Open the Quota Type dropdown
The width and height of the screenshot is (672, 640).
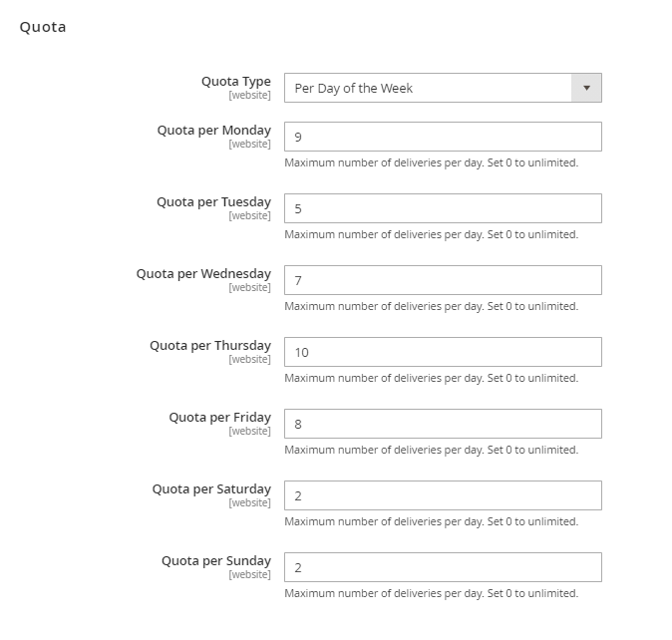click(429, 88)
